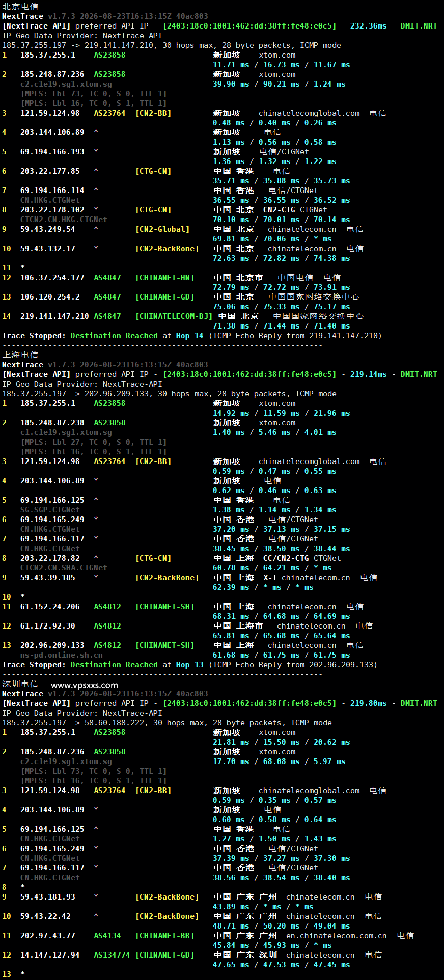The width and height of the screenshot is (444, 980).
Task: Select the CC/CN2-CTG label
Action: [286, 558]
